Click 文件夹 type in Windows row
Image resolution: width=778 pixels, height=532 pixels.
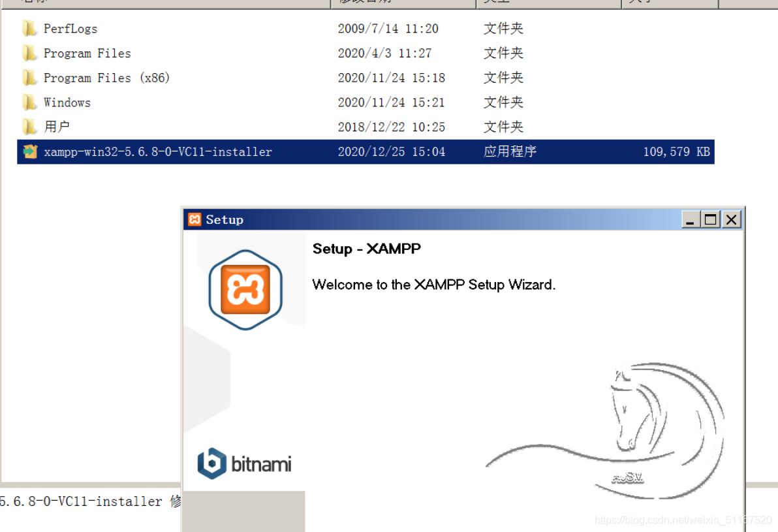504,102
